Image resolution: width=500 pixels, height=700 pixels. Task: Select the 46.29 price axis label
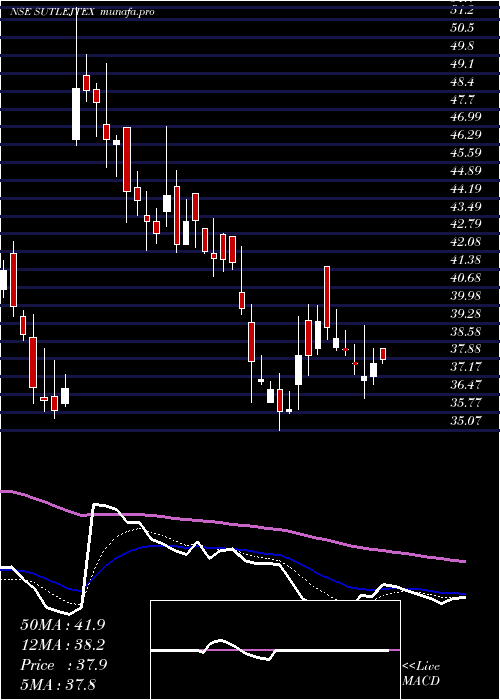point(466,135)
